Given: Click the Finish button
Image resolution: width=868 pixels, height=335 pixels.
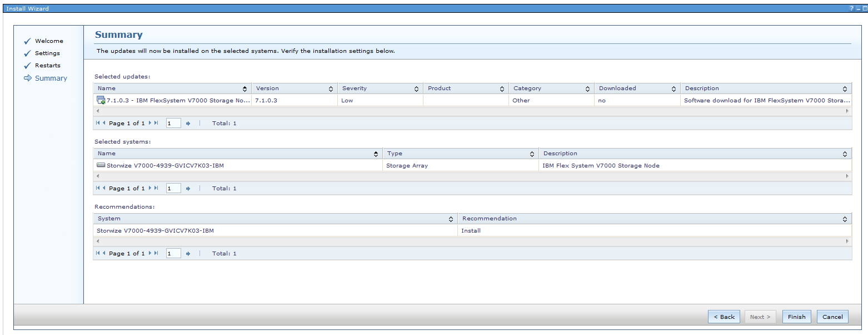Looking at the screenshot, I should pos(797,317).
